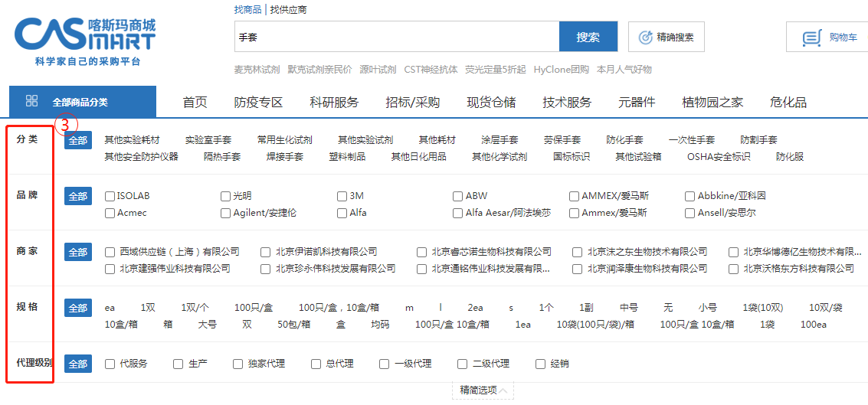Viewport: 868px width, 405px height.
Task: Tick the 独家代理 checkbox
Action: [237, 364]
